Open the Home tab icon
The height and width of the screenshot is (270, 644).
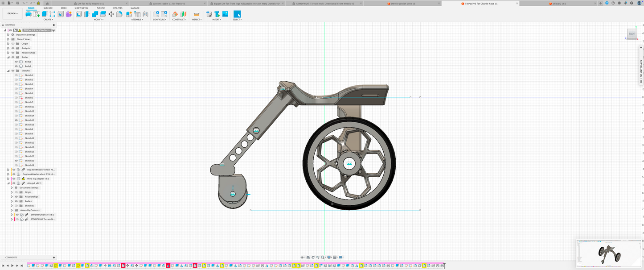pos(47,3)
